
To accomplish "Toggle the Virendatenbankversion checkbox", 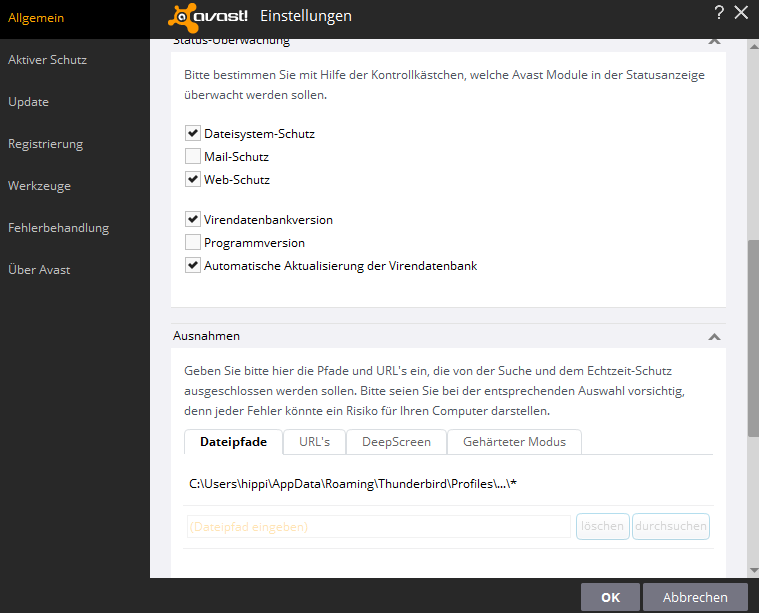I will pos(193,219).
